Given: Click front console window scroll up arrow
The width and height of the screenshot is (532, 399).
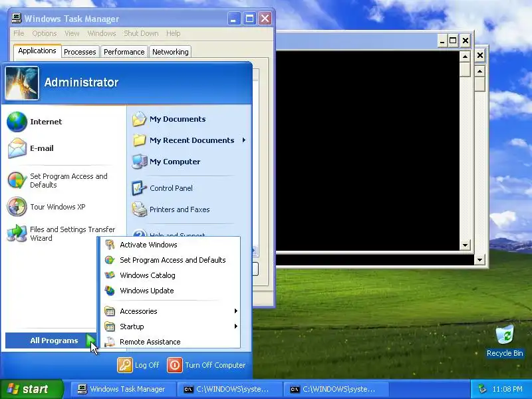Looking at the screenshot, I should (x=465, y=57).
